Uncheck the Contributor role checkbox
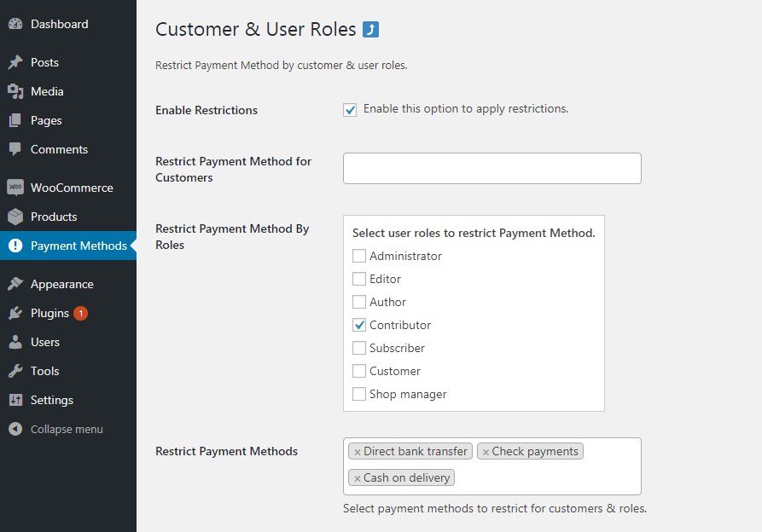Screen dimensions: 762x532 [359, 325]
